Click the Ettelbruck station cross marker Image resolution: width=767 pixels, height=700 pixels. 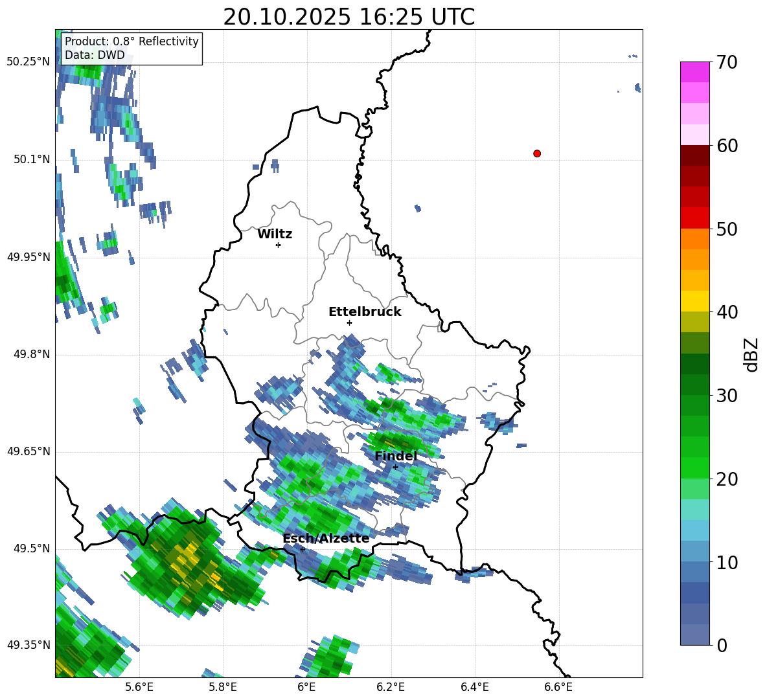[x=349, y=322]
